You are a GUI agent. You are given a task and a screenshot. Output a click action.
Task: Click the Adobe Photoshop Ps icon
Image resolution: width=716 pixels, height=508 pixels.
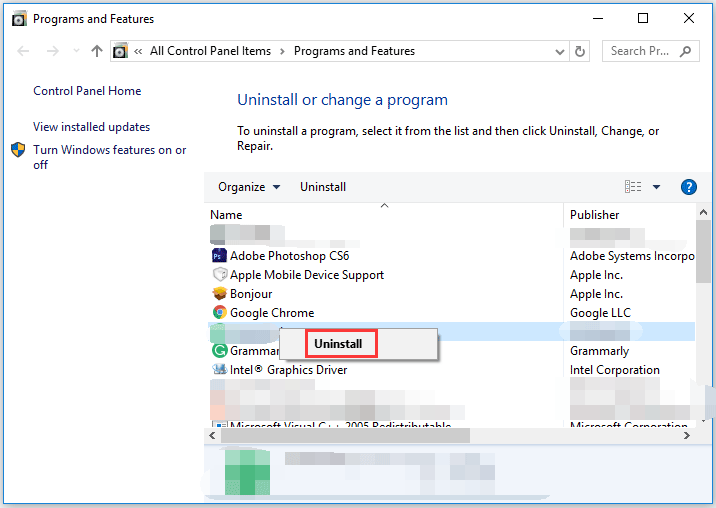click(x=219, y=255)
